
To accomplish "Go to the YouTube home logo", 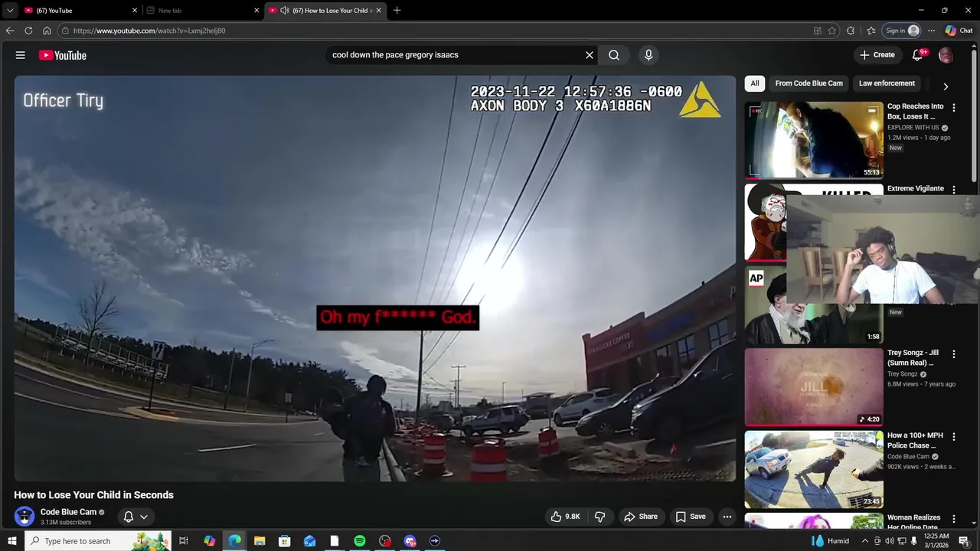I will click(62, 55).
